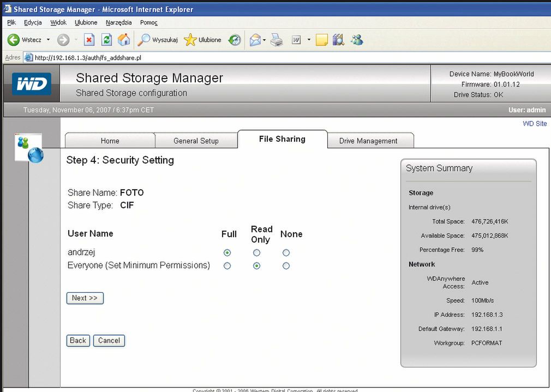Viewport: 551px width, 392px height.
Task: Click the Available Space value 475,012,868K
Action: 489,236
